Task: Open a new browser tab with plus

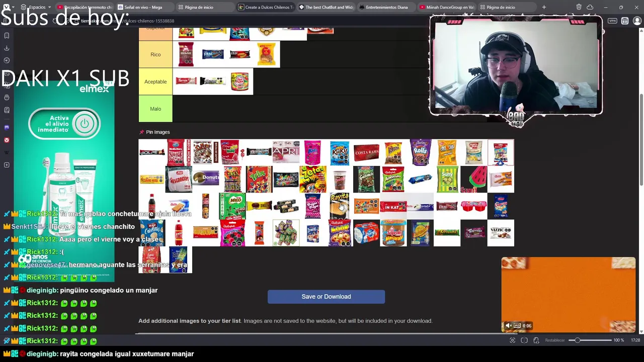Action: point(544,7)
